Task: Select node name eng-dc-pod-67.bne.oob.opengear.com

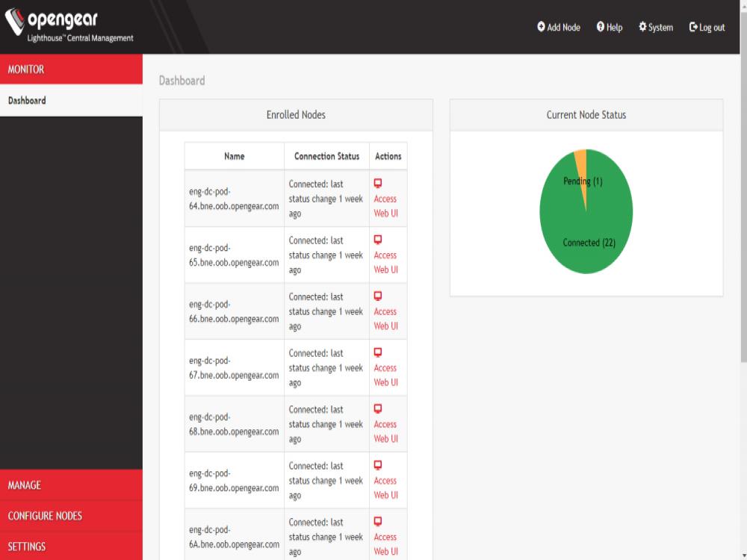Action: (234, 367)
